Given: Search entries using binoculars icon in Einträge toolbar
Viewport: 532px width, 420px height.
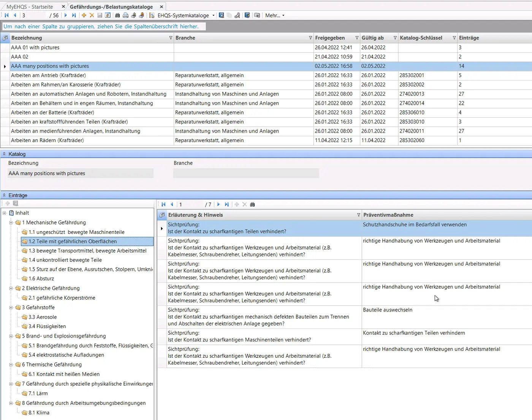Looking at the screenshot, I should click(252, 204).
